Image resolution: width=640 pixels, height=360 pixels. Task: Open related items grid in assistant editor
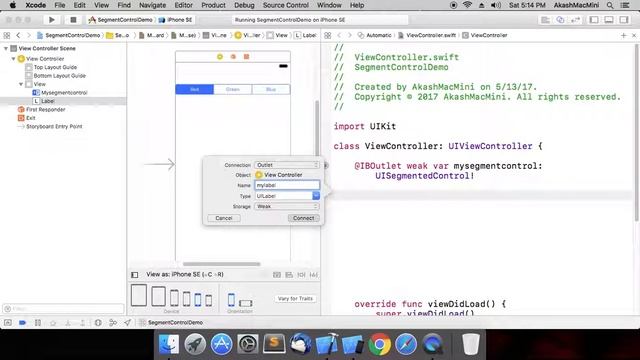327,36
